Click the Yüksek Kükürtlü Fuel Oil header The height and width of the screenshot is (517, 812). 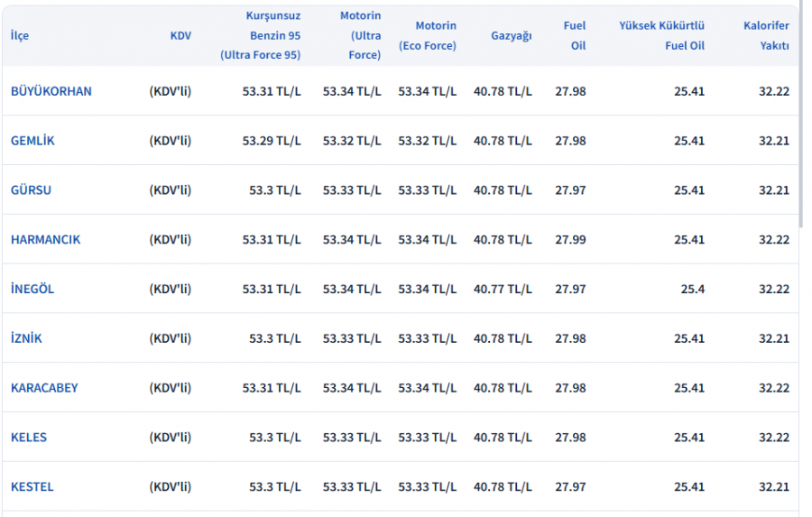[x=661, y=36]
